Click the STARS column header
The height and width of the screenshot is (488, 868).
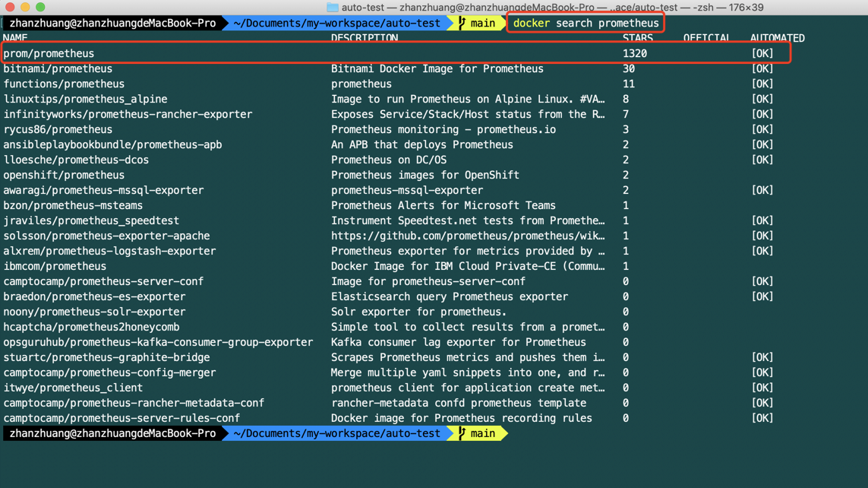(x=638, y=38)
